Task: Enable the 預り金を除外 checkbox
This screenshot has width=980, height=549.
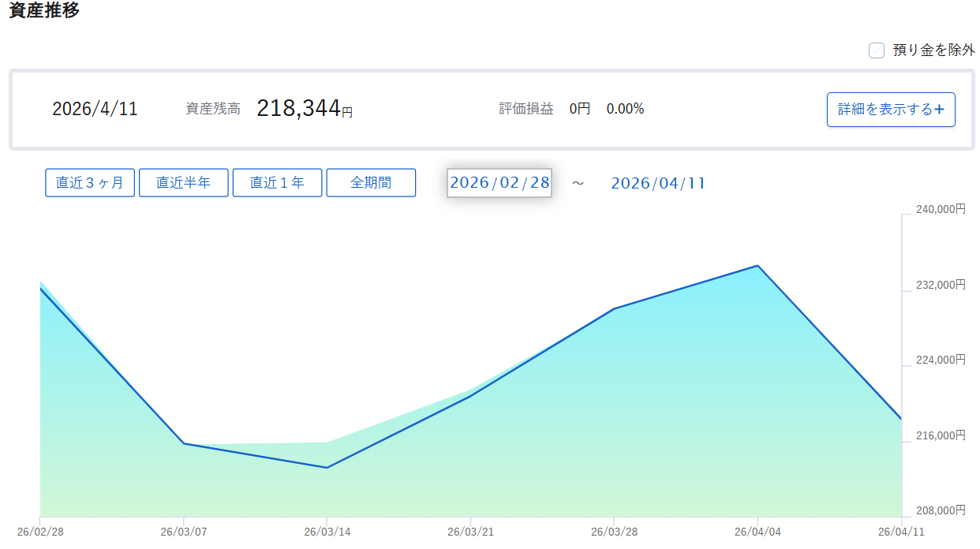Action: pyautogui.click(x=877, y=50)
